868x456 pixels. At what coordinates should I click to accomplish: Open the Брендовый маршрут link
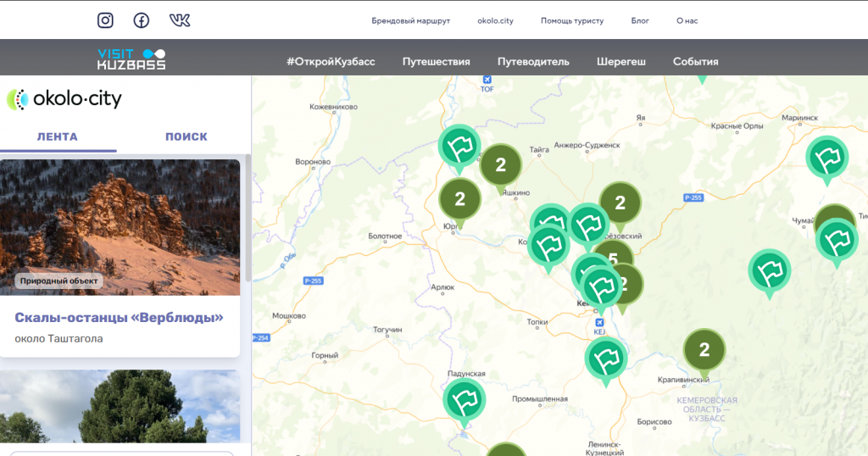[x=411, y=21]
